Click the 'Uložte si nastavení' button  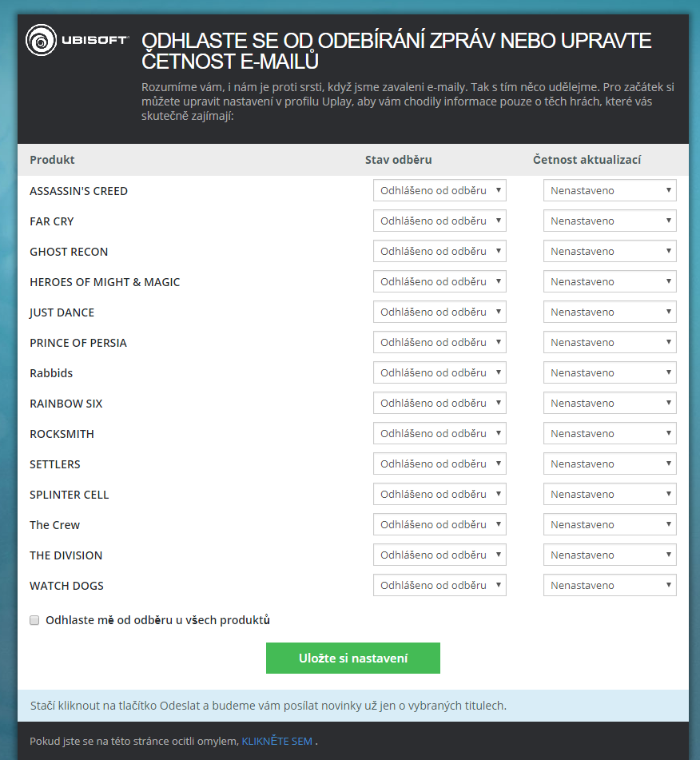coord(353,659)
